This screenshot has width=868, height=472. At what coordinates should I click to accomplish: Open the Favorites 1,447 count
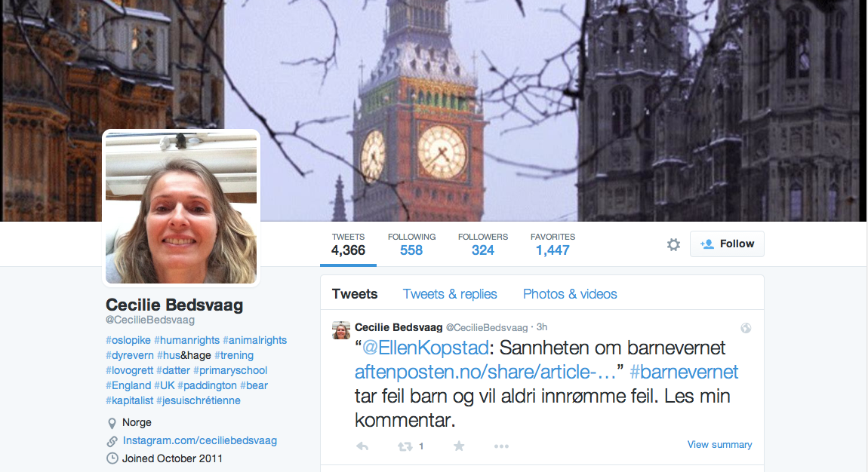[553, 244]
